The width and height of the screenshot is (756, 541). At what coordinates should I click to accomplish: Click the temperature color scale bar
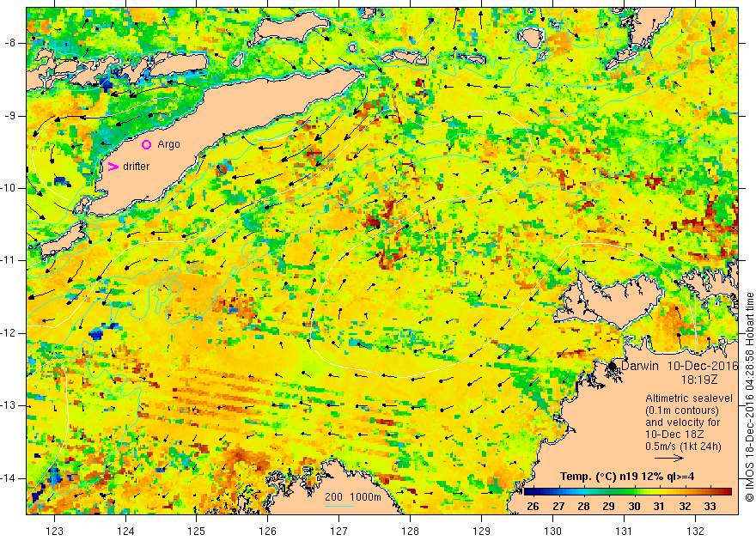tap(628, 492)
